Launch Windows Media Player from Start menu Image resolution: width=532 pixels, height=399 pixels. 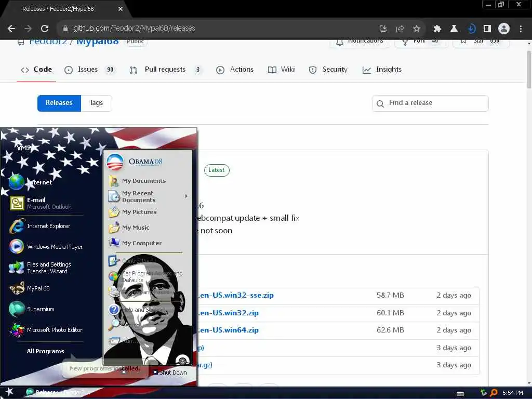(x=46, y=247)
